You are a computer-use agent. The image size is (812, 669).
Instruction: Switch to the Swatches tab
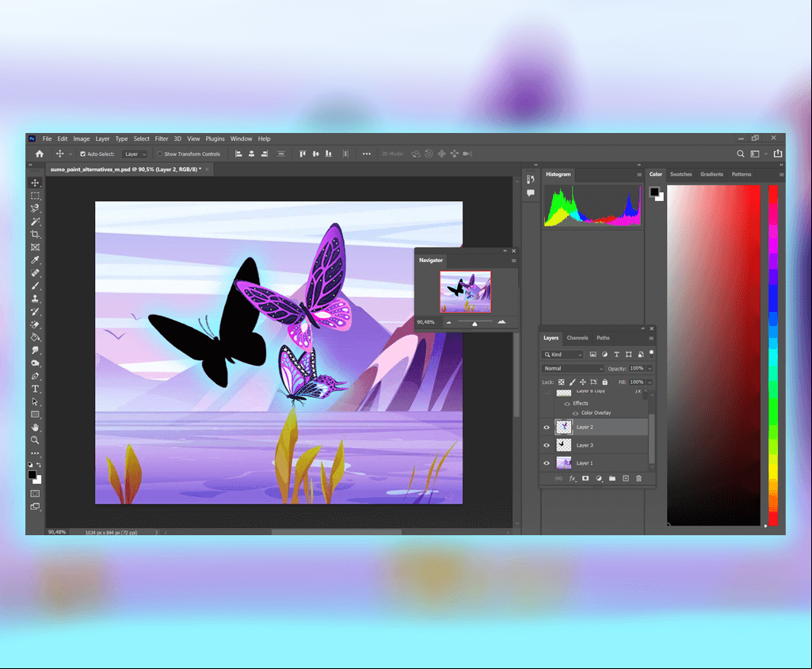681,174
